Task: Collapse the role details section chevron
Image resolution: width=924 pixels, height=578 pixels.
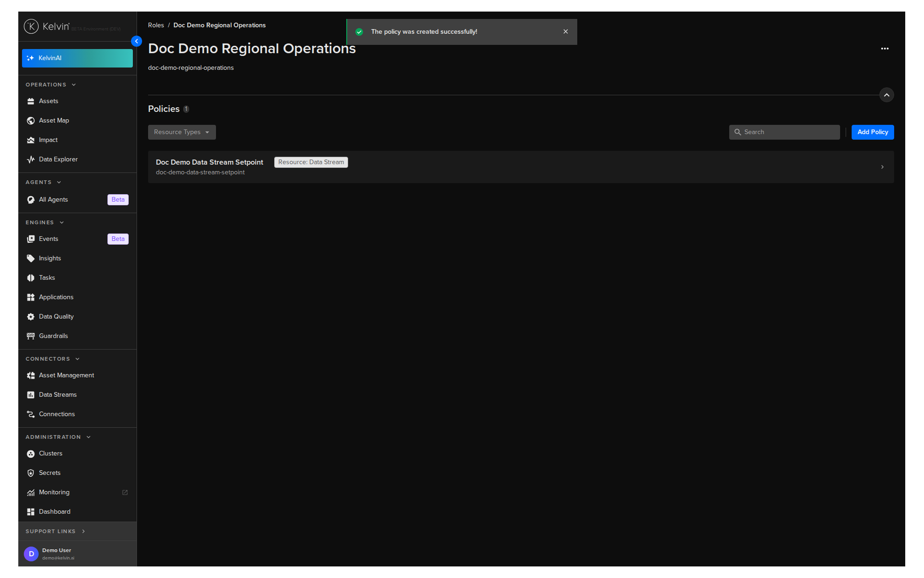Action: (886, 95)
